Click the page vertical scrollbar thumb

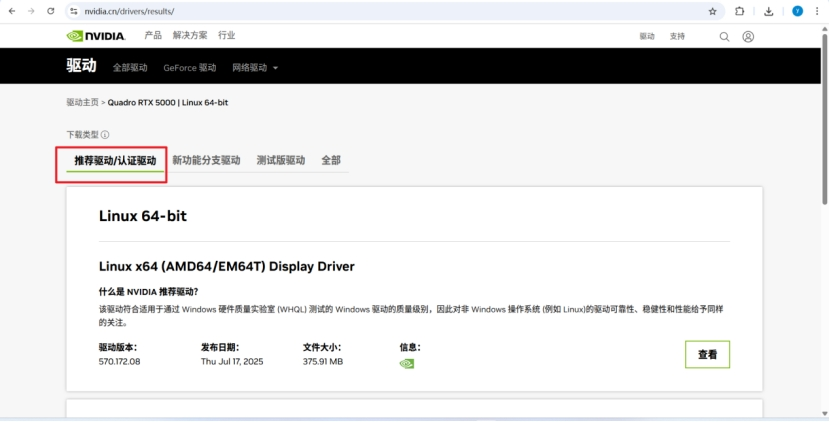pyautogui.click(x=825, y=119)
